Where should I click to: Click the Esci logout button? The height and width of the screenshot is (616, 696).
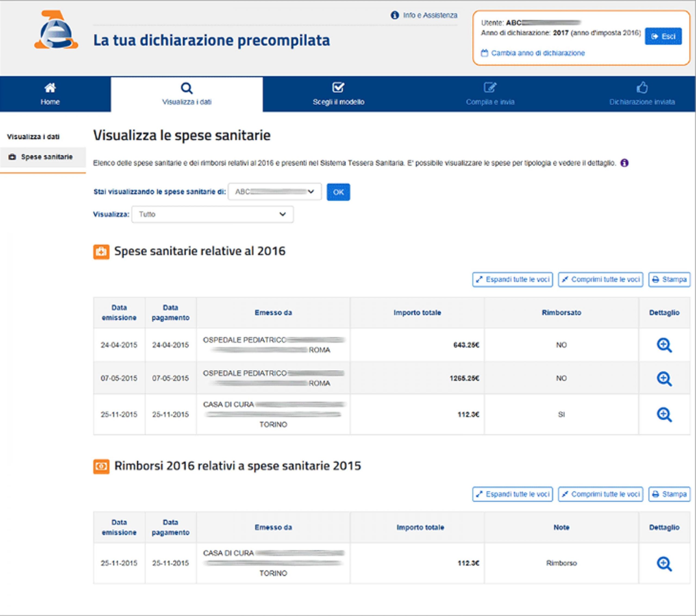[663, 36]
